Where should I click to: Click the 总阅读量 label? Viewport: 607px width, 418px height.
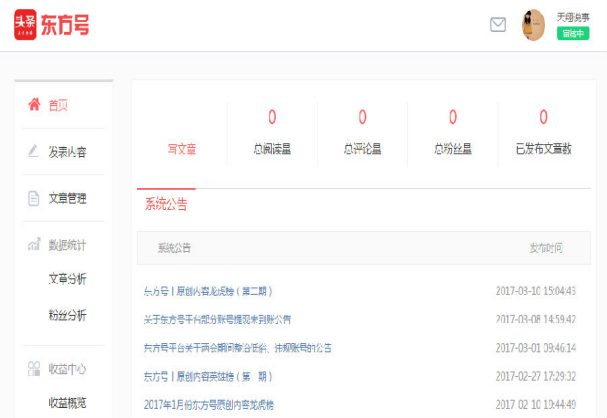(x=272, y=149)
